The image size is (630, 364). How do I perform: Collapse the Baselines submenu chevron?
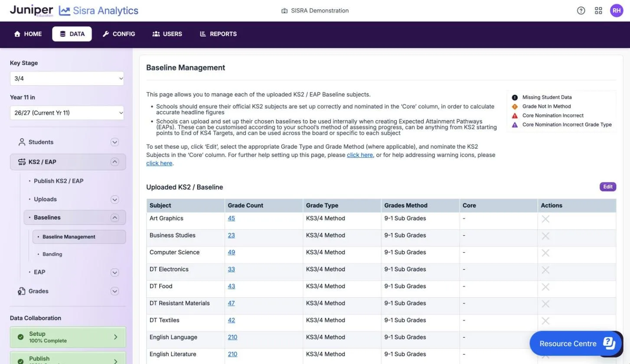(x=114, y=218)
